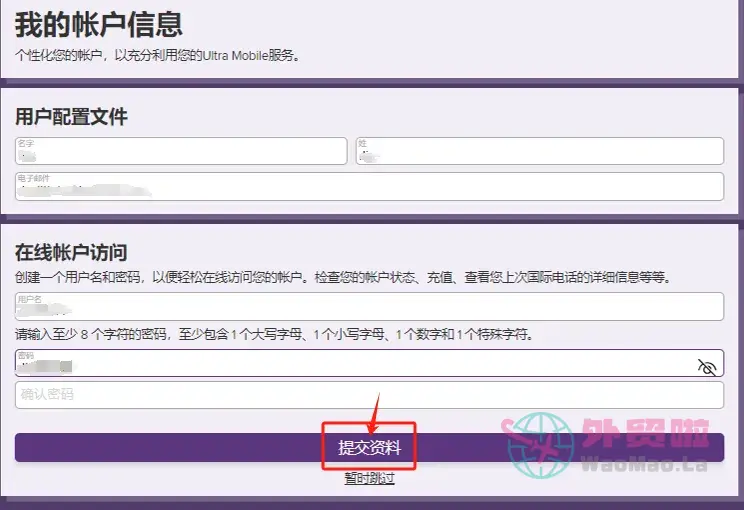
Task: Focus the 姓 last name field
Action: 539,151
